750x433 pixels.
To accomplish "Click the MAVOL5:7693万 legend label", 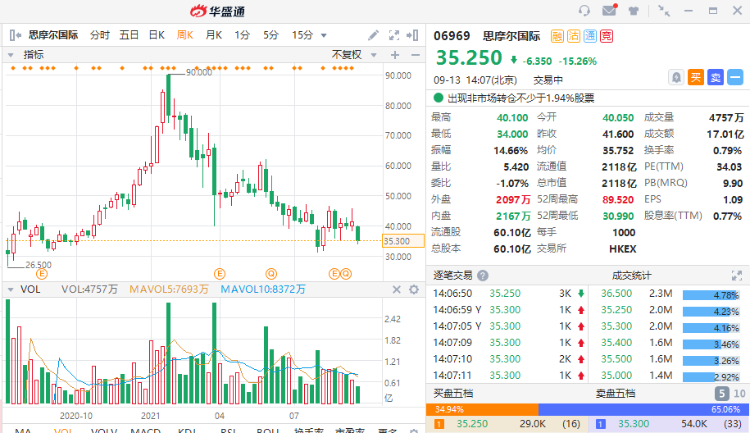I will (169, 289).
